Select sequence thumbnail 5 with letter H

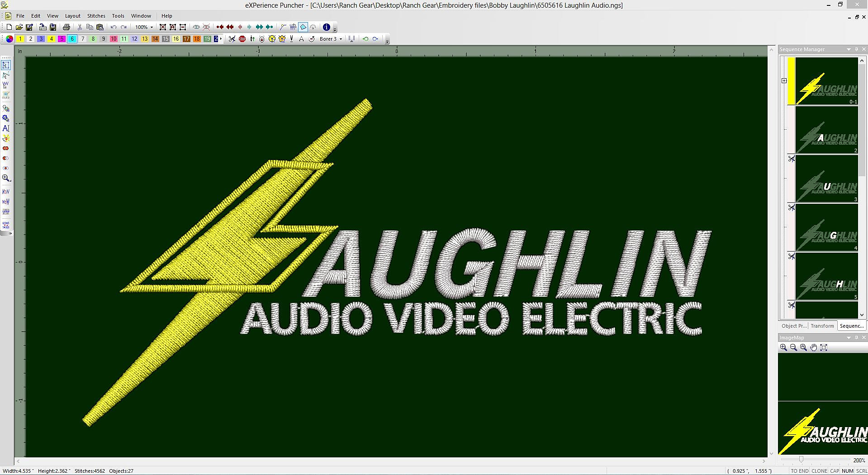826,277
